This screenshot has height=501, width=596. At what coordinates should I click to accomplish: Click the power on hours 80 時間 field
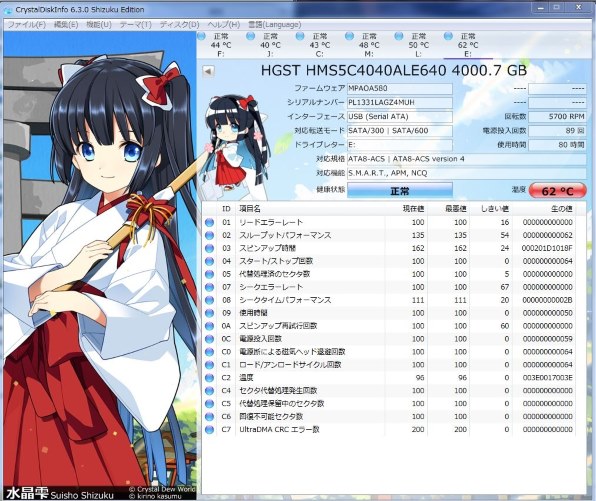tap(557, 145)
